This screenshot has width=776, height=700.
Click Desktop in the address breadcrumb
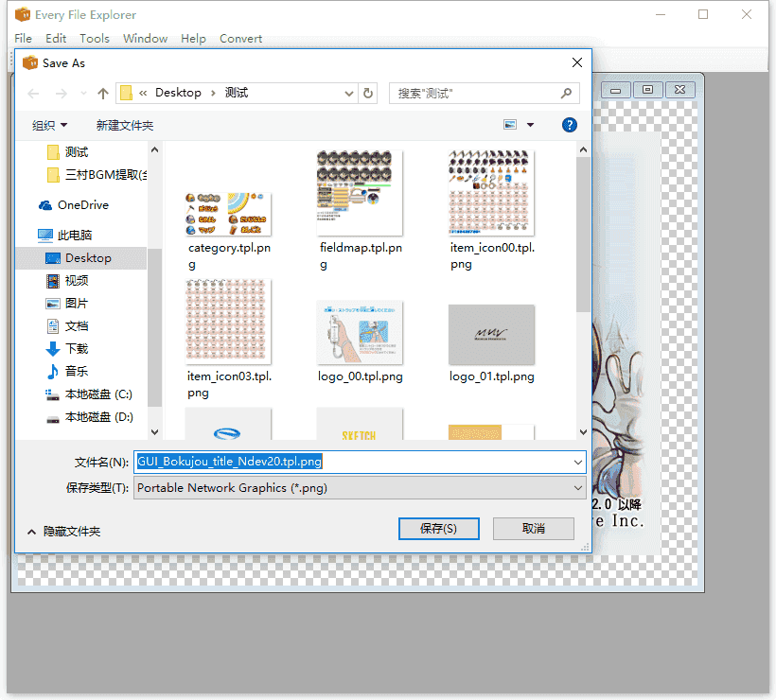pyautogui.click(x=178, y=93)
